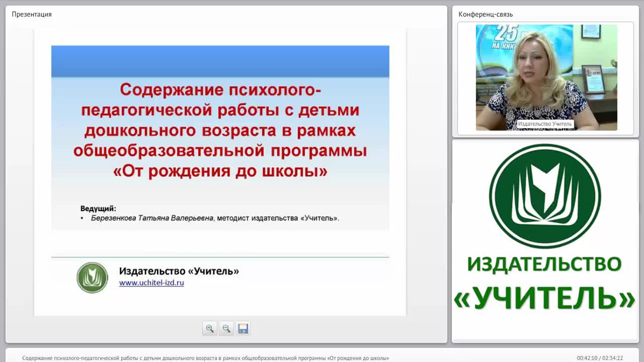644x362 pixels.
Task: Click the large green publisher logo emblem
Action: [x=545, y=196]
